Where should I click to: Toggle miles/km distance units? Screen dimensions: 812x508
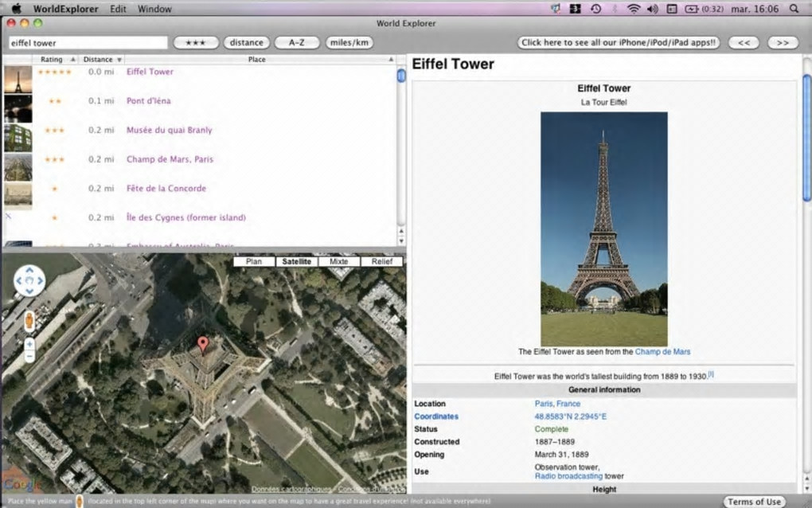pos(349,42)
